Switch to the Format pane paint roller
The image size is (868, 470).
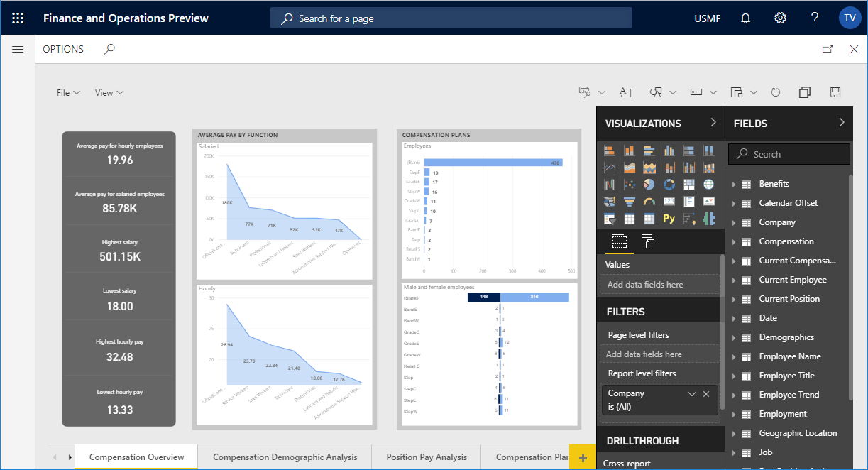click(x=647, y=242)
